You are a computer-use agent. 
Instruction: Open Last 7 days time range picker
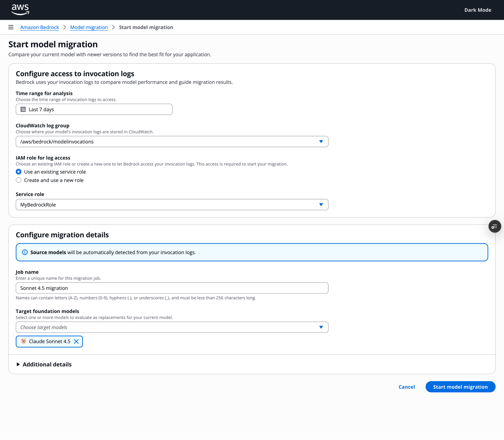94,109
